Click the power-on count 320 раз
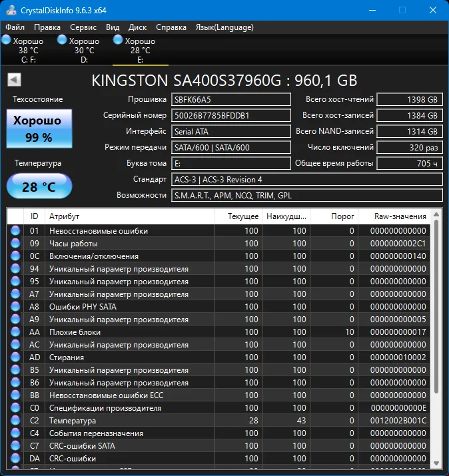 [x=410, y=148]
